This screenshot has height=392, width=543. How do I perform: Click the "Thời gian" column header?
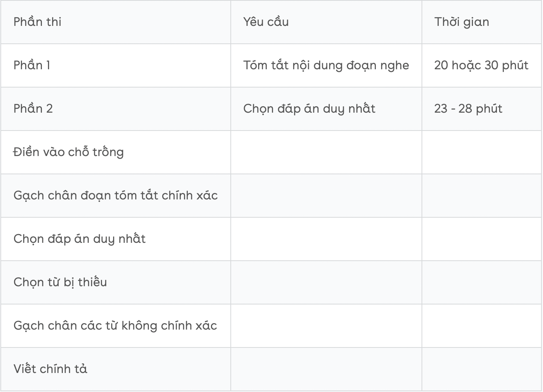coord(462,22)
